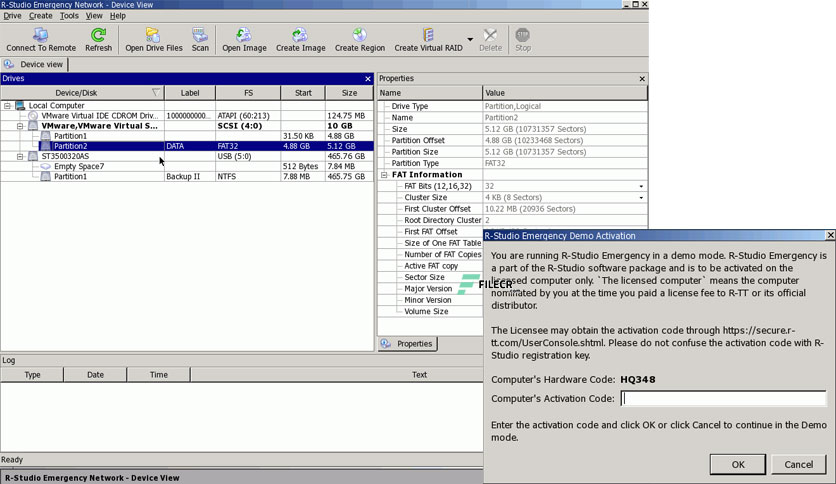Click the First Cluster Offset value
The image size is (836, 484).
coord(530,209)
